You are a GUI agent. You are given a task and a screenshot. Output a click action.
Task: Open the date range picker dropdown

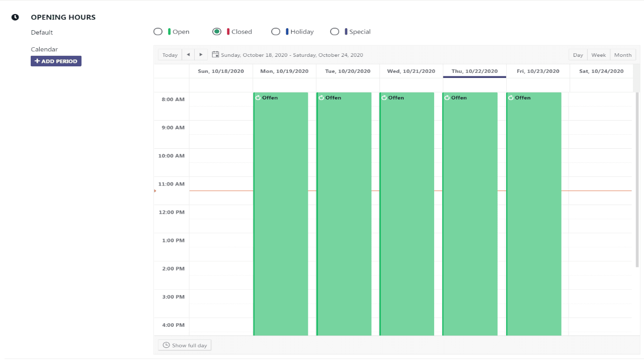coord(292,55)
